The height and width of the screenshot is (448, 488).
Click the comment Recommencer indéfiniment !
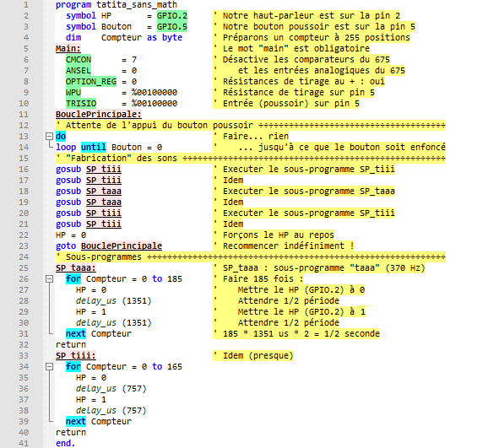[x=284, y=246]
